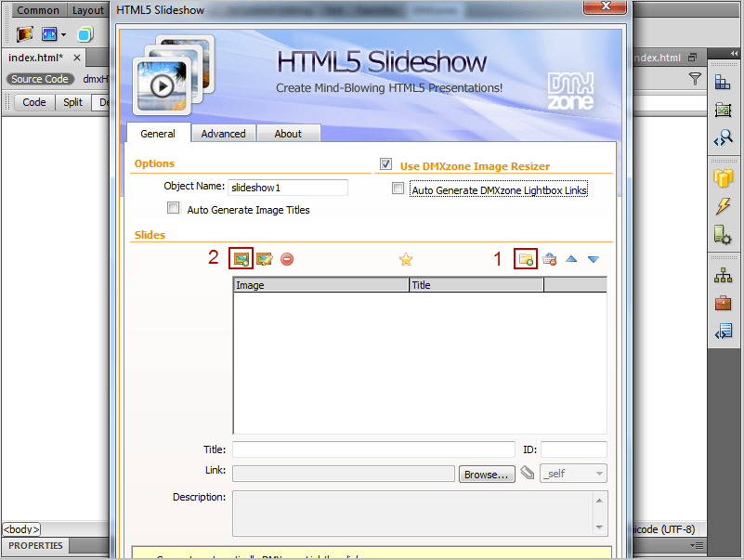Remove the selected slide with the minus icon

point(286,259)
